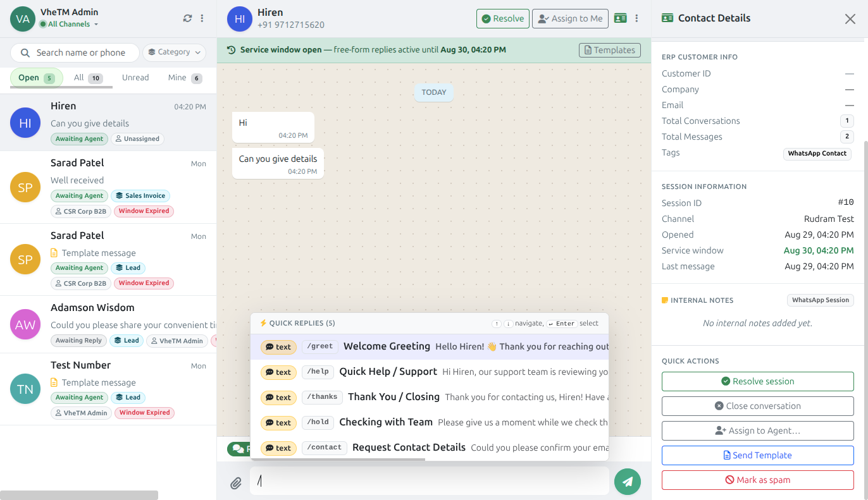
Task: Open the Hiren conversation in list
Action: 108,123
